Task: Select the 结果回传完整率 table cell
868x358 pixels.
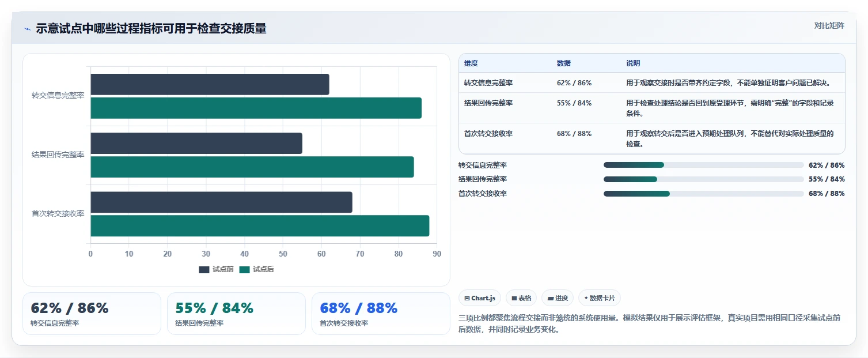Action: tap(488, 103)
